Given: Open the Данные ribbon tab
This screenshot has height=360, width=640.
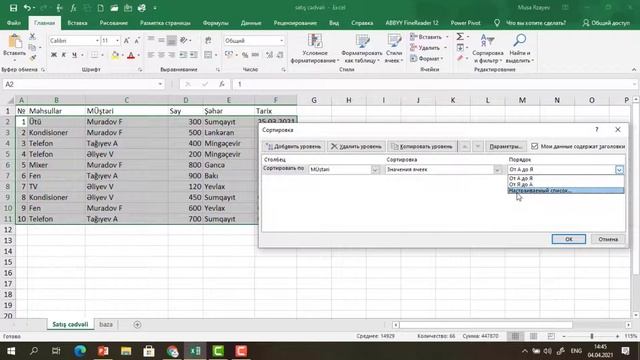Looking at the screenshot, I should [x=251, y=23].
